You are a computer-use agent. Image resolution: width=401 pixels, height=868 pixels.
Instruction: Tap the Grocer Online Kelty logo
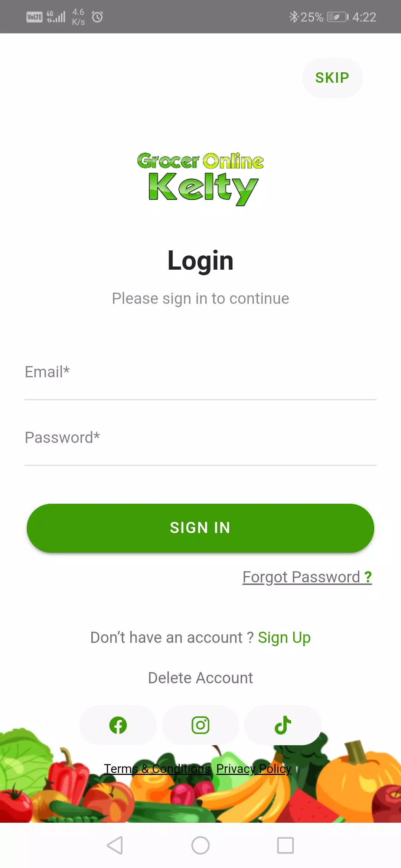[x=200, y=179]
